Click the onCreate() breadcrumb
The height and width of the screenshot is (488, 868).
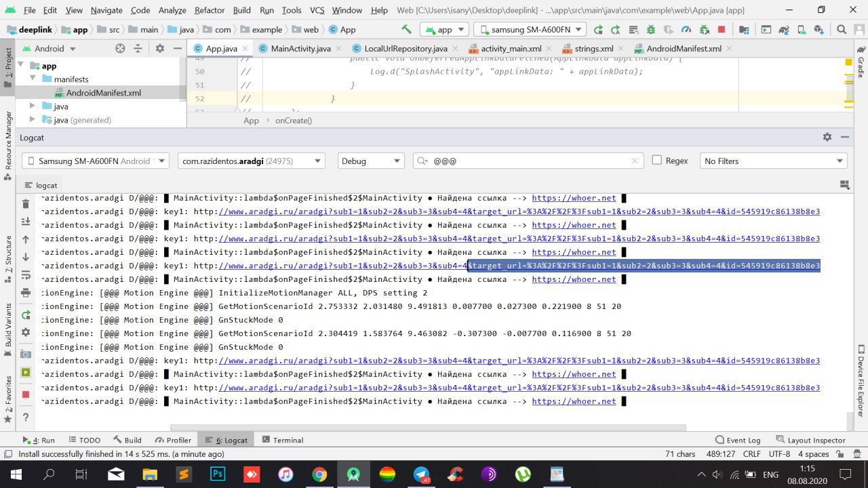[x=293, y=121]
